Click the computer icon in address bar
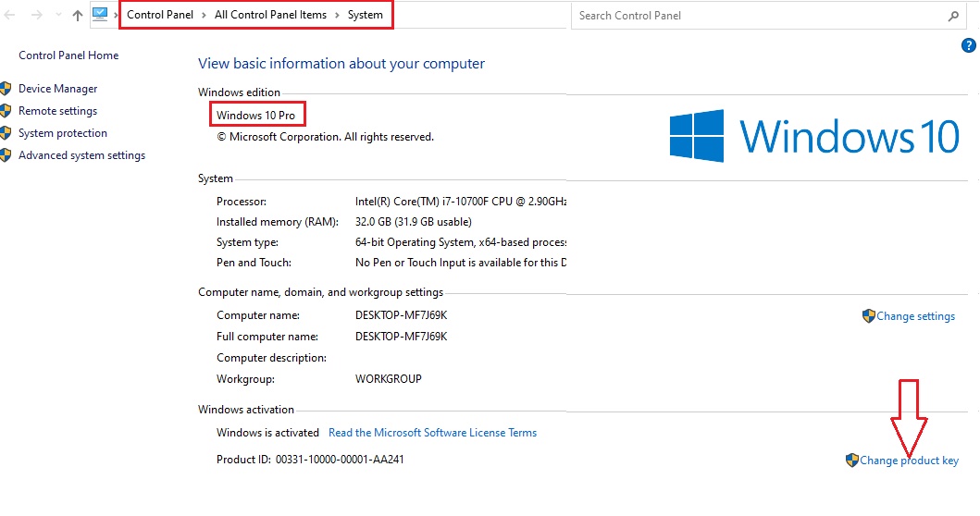The height and width of the screenshot is (516, 980). point(100,15)
